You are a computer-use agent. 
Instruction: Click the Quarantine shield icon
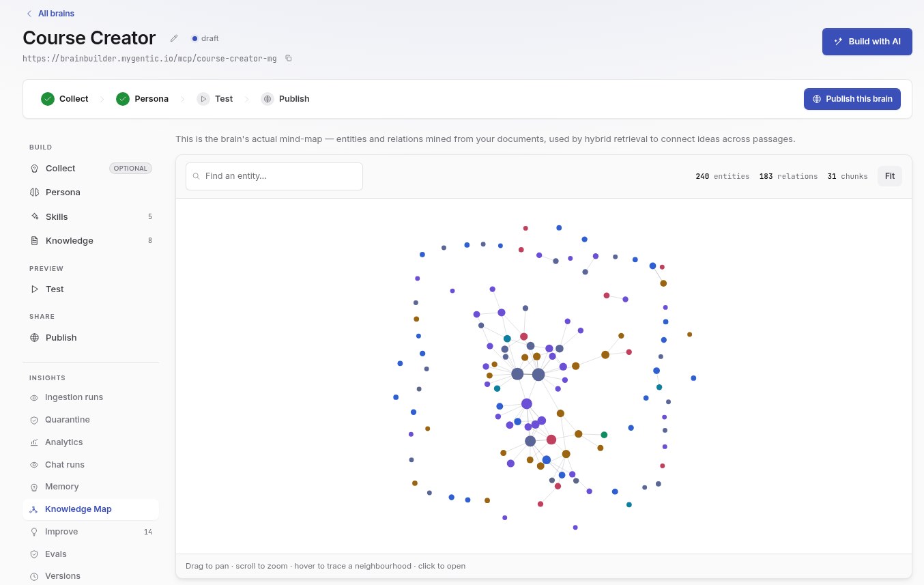[x=34, y=420]
